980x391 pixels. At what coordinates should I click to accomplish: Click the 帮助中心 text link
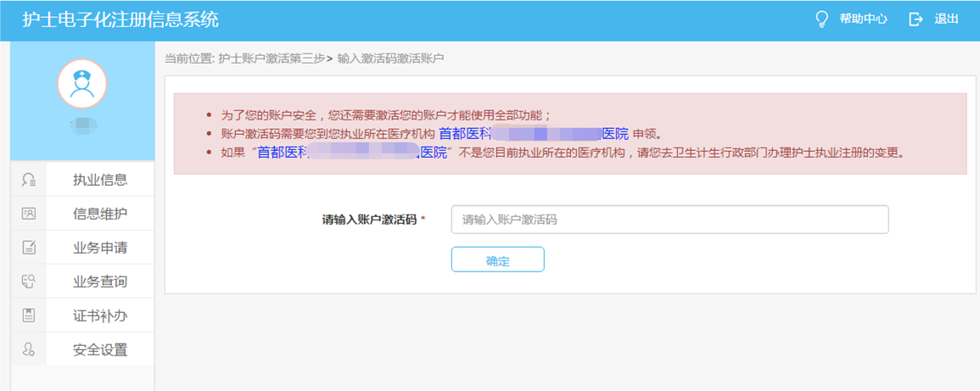pyautogui.click(x=863, y=20)
